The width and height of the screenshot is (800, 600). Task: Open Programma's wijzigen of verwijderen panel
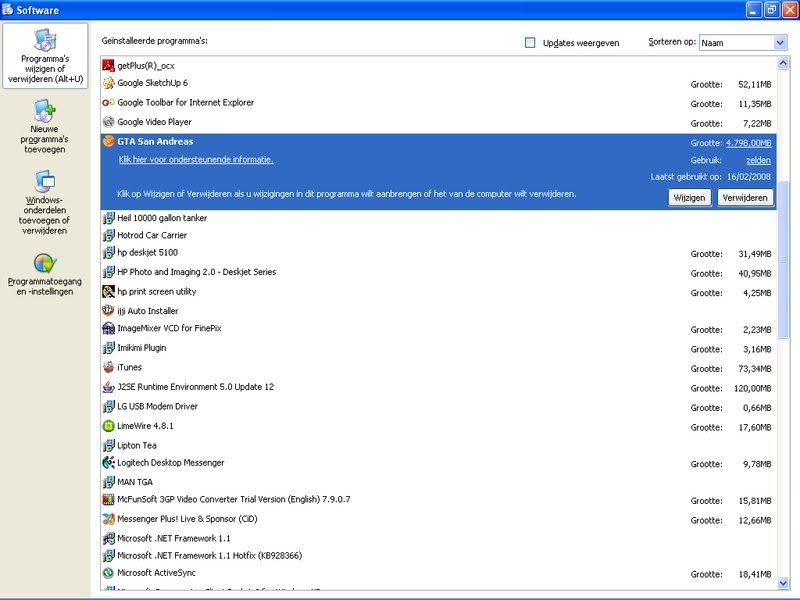click(45, 56)
